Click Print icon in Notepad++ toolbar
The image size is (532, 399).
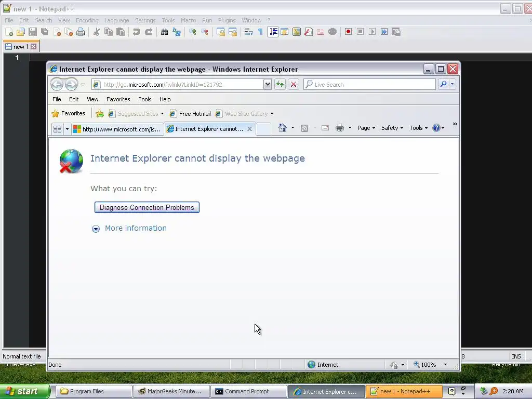[81, 32]
